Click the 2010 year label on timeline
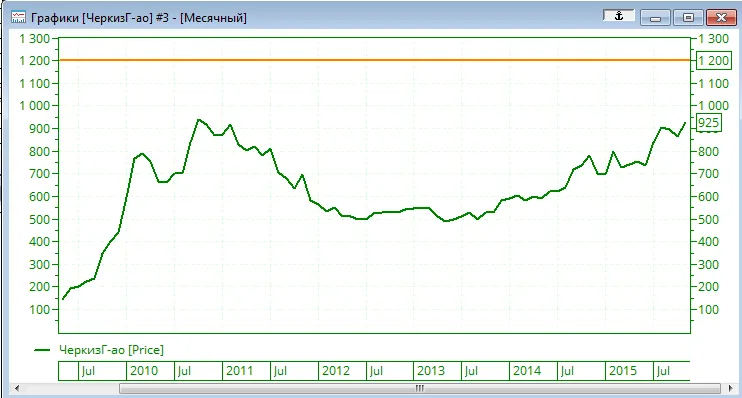This screenshot has width=742, height=398. (x=144, y=371)
